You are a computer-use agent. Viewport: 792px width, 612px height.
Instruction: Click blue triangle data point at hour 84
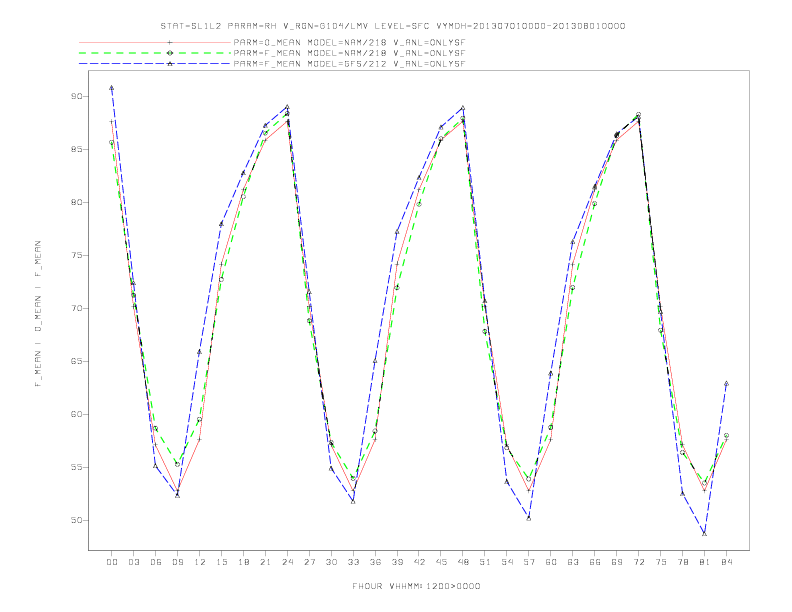click(x=726, y=384)
